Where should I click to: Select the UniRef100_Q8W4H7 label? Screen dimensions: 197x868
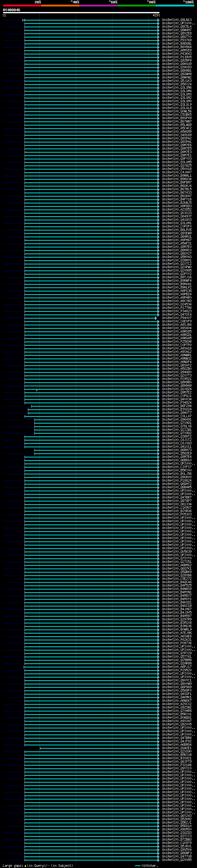[x=177, y=30]
